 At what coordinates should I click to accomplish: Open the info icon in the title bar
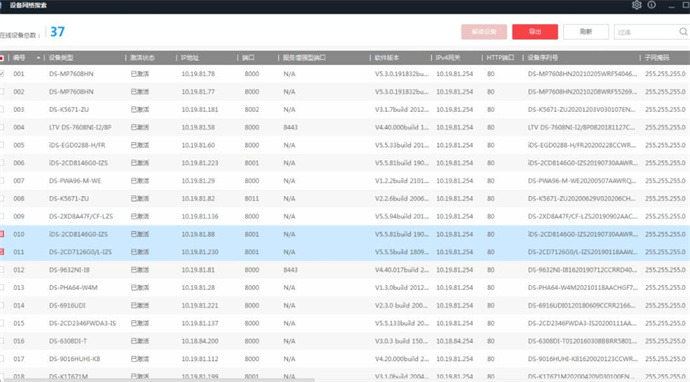[x=652, y=5]
